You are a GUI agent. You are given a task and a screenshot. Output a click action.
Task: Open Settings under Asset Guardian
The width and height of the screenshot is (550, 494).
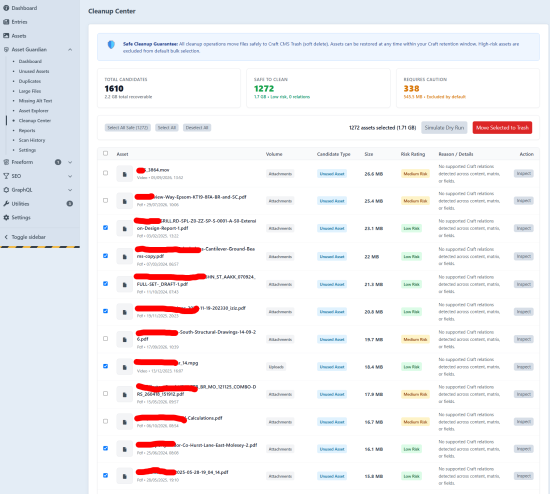coord(27,150)
